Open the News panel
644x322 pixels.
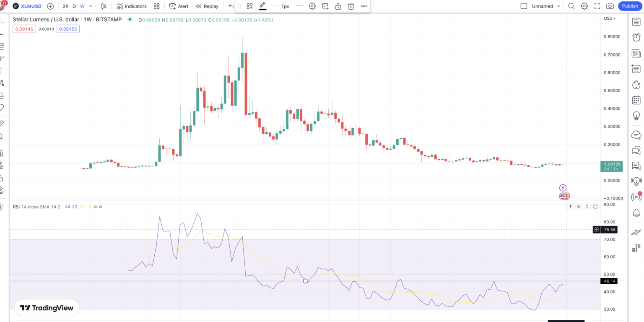coord(636,53)
